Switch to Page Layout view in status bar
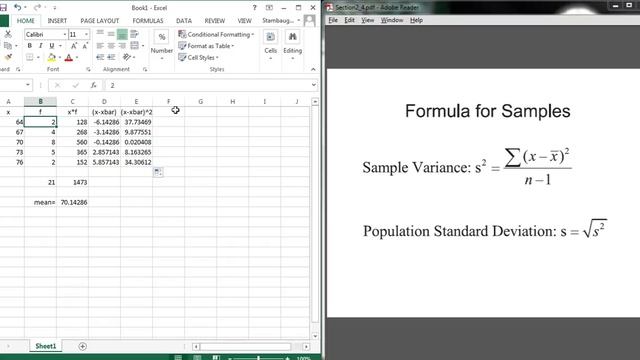The image size is (640, 360). (x=197, y=358)
